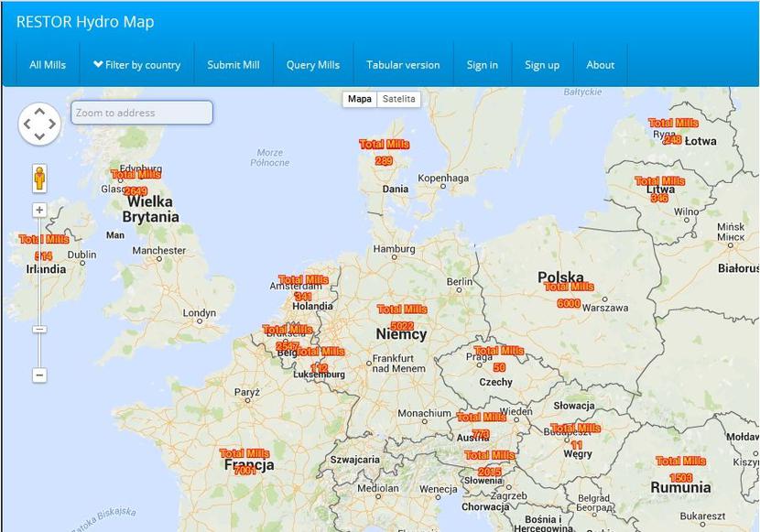Click the Słowacja country label
This screenshot has height=532, width=760.
574,406
